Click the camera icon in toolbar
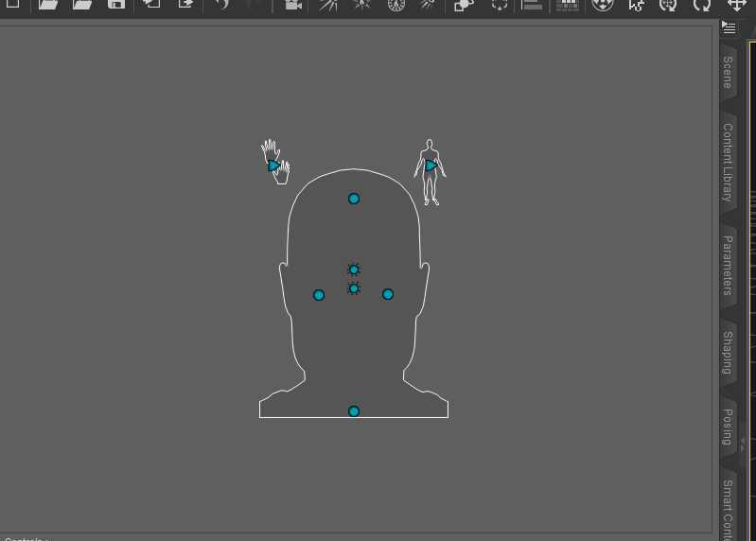The height and width of the screenshot is (541, 756). click(292, 6)
